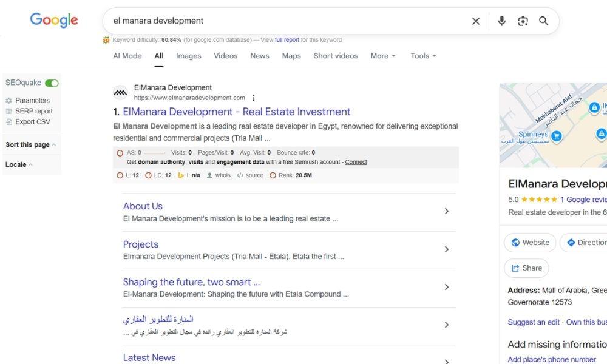Open SEOquake Parameters settings
This screenshot has width=607, height=364.
pyautogui.click(x=32, y=101)
